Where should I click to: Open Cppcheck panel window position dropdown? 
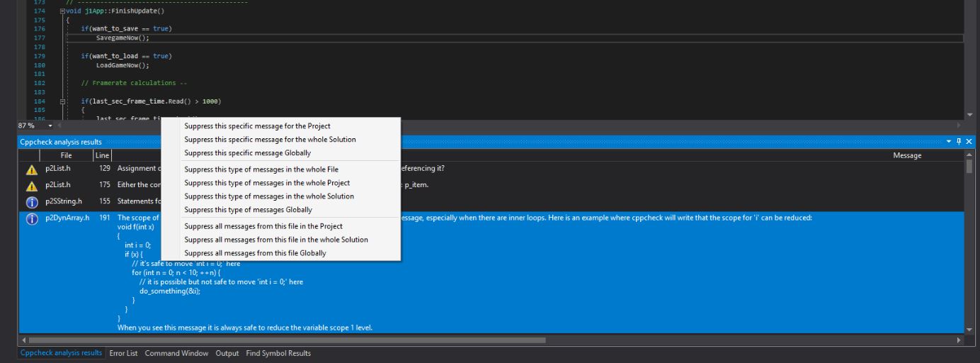pos(950,142)
